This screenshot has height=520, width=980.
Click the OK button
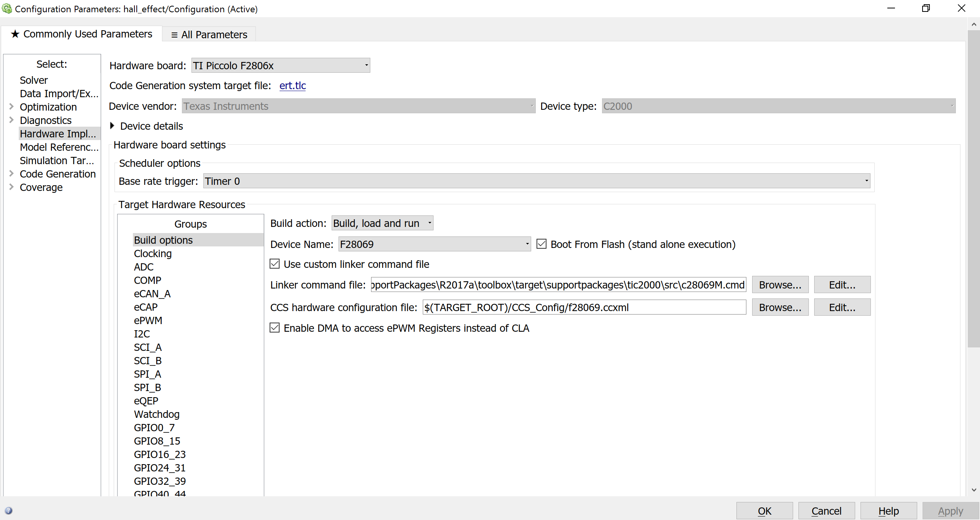764,511
